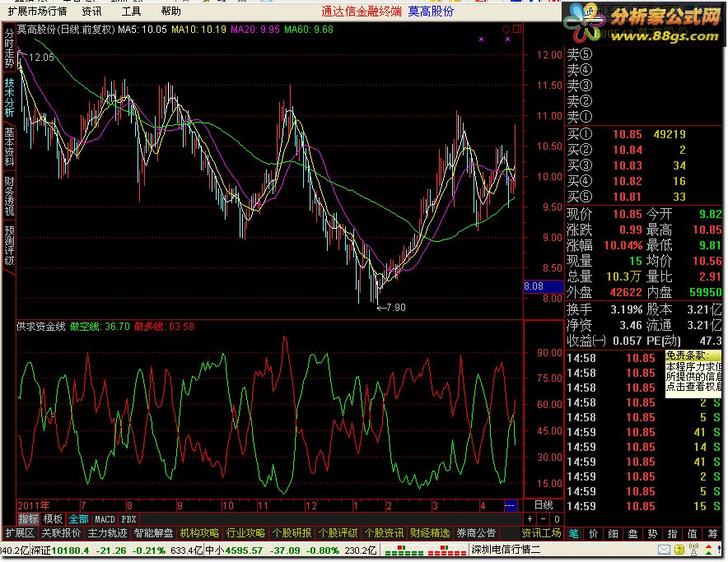Switch to the 技术分析 side tab

coord(9,97)
